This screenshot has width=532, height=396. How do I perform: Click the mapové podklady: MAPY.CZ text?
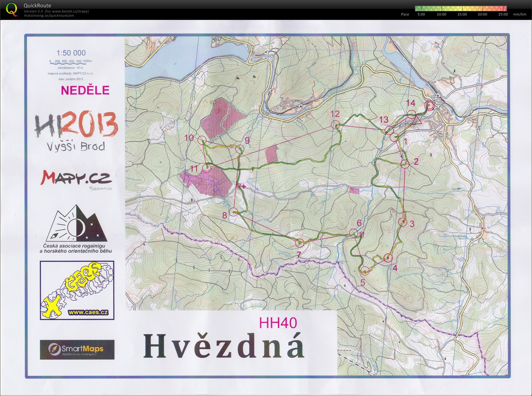click(x=70, y=73)
